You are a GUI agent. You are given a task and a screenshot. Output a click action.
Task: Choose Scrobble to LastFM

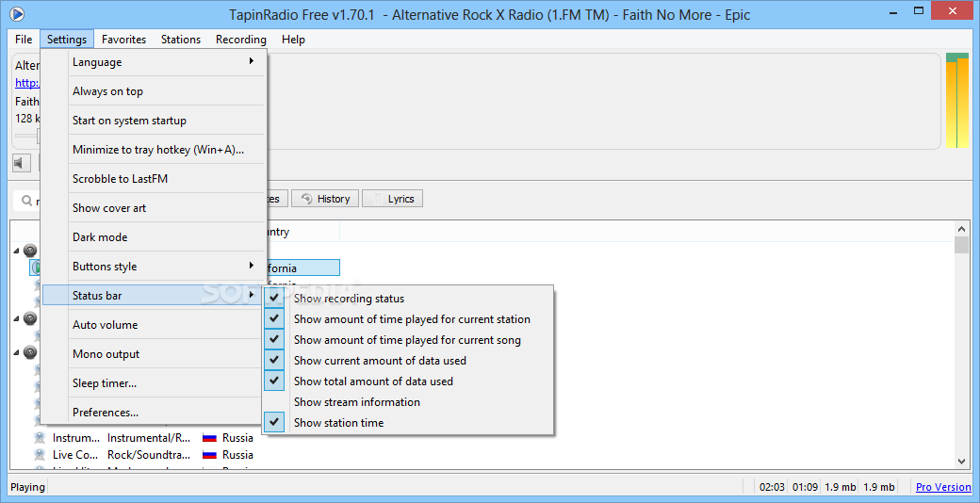tap(154, 179)
